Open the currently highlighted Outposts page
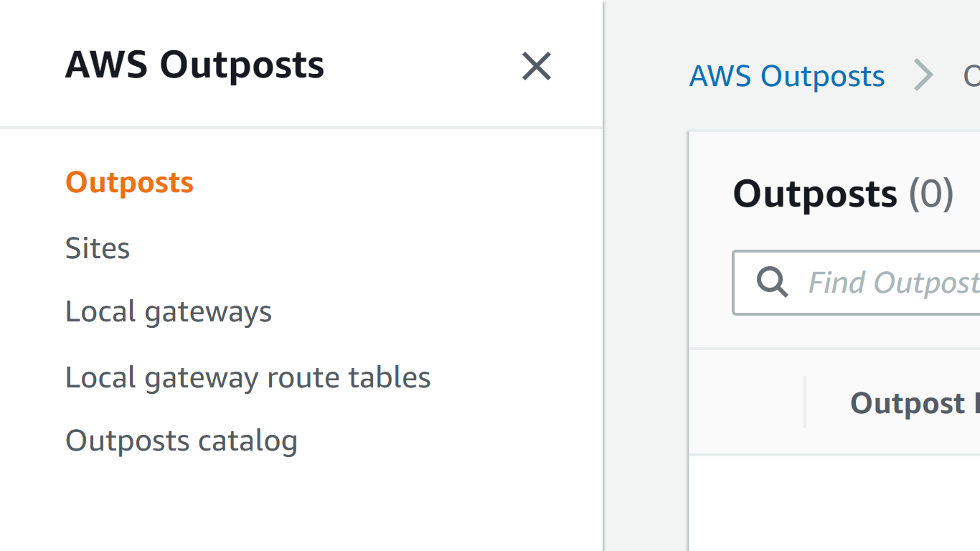980x551 pixels. point(129,182)
